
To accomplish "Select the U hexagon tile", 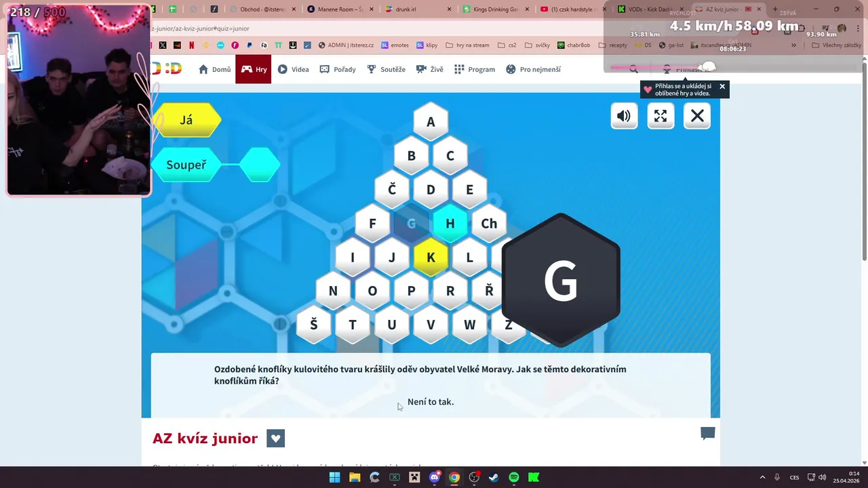I will 392,325.
